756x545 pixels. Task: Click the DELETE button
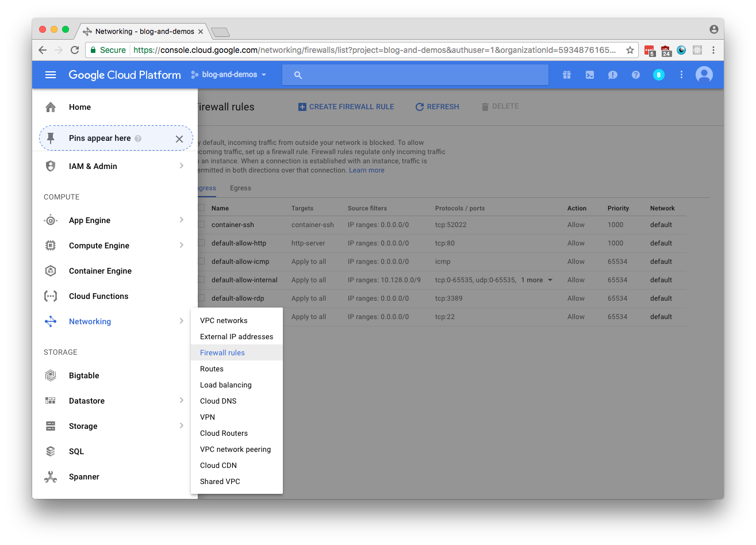500,107
